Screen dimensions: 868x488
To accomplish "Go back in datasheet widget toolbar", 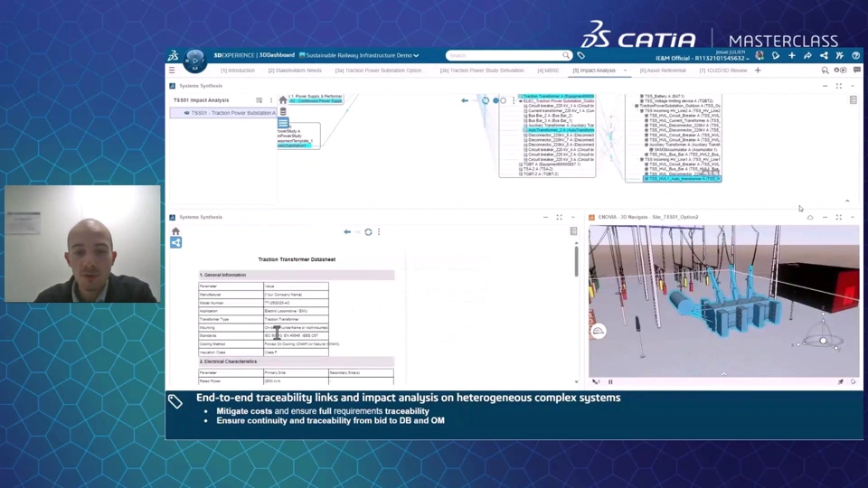I will [347, 232].
